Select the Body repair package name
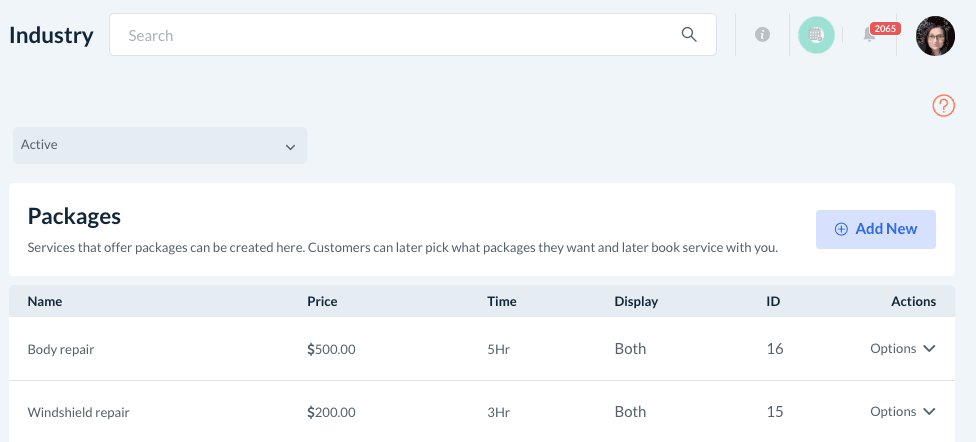The image size is (976, 442). pos(61,350)
